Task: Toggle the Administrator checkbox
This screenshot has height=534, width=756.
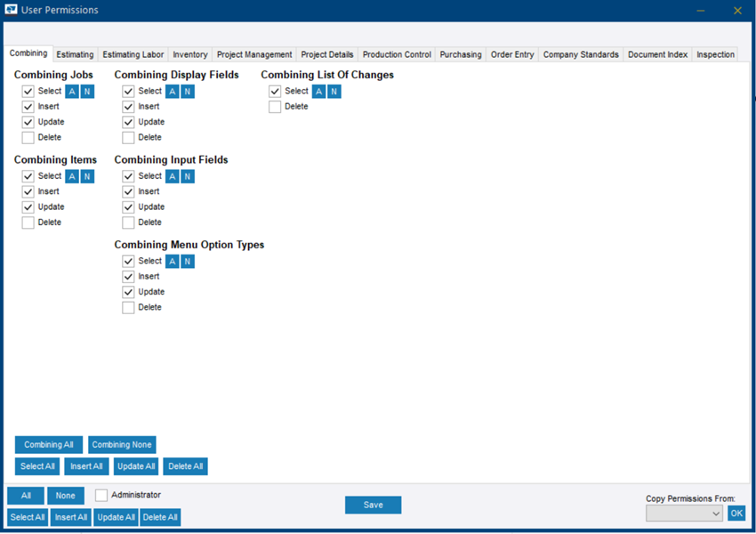Action: [x=101, y=495]
